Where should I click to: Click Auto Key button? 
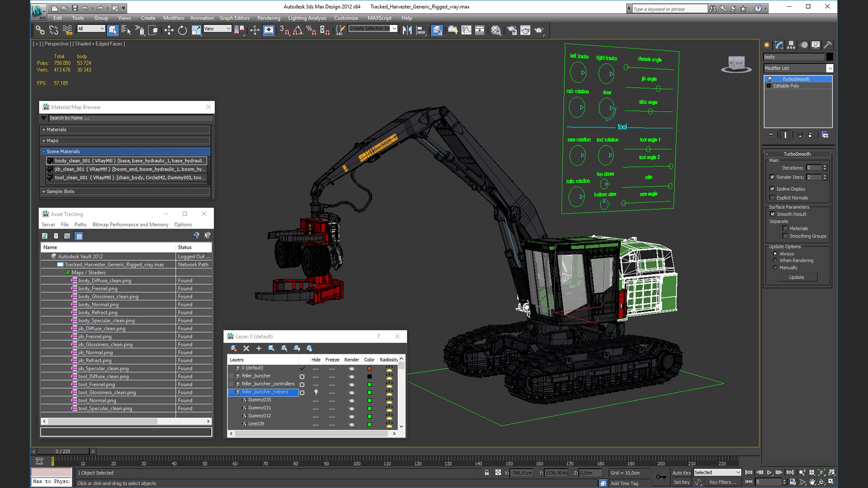(681, 473)
